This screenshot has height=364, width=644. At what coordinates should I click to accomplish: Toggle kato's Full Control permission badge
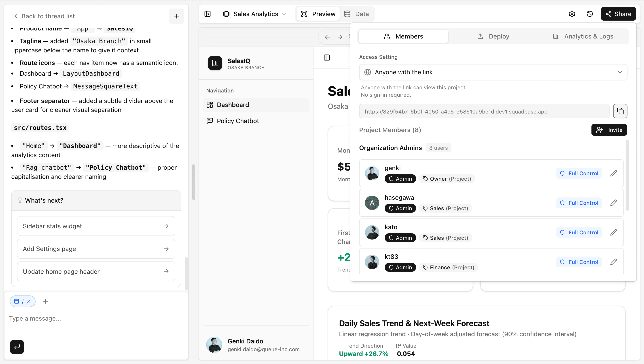tap(579, 232)
